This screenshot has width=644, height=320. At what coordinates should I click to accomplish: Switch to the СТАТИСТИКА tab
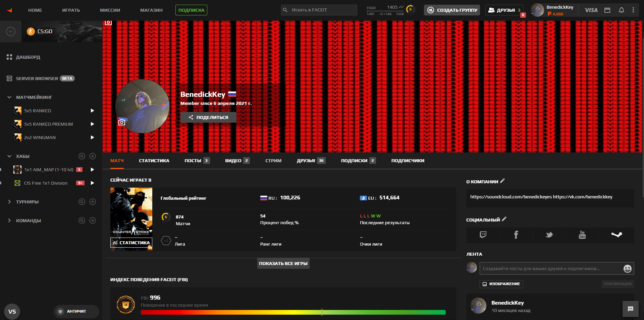click(x=154, y=161)
